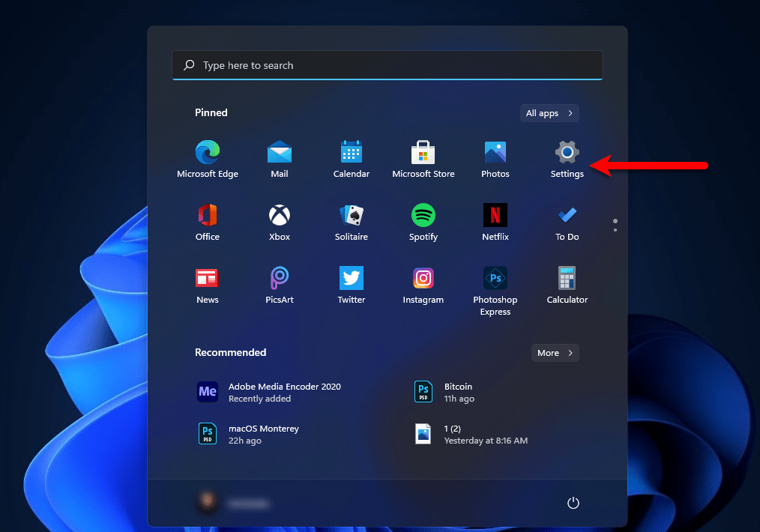Open Microsoft Edge from pinned apps

(x=208, y=160)
